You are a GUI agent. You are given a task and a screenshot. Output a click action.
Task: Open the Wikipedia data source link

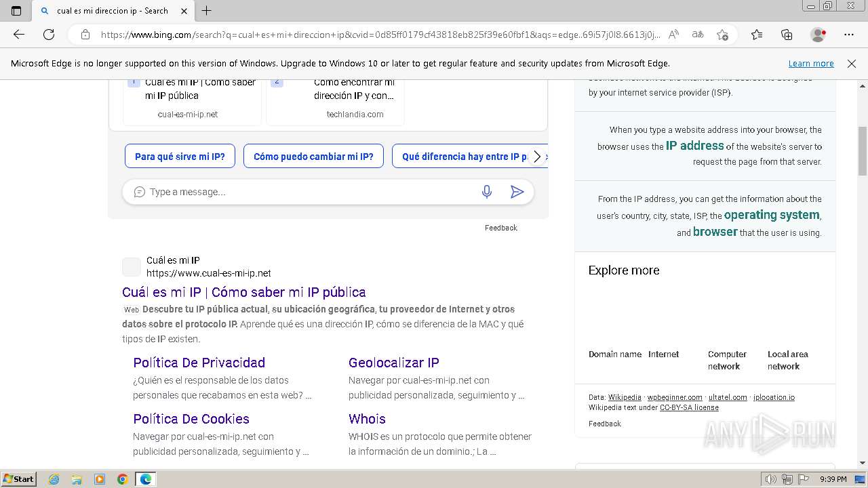[x=625, y=397]
